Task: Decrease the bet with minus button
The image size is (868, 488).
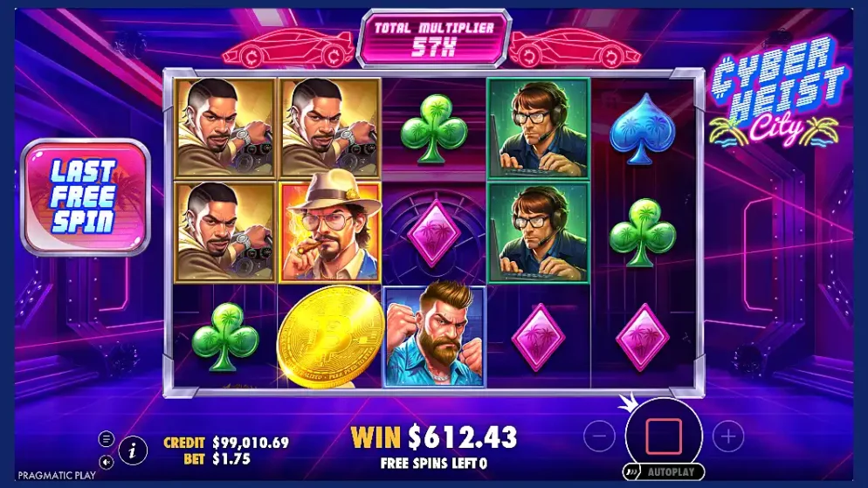Action: tap(600, 436)
